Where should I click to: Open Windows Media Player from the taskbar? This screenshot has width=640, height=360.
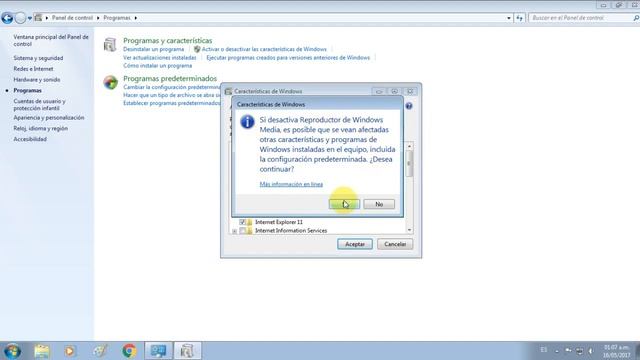70,351
